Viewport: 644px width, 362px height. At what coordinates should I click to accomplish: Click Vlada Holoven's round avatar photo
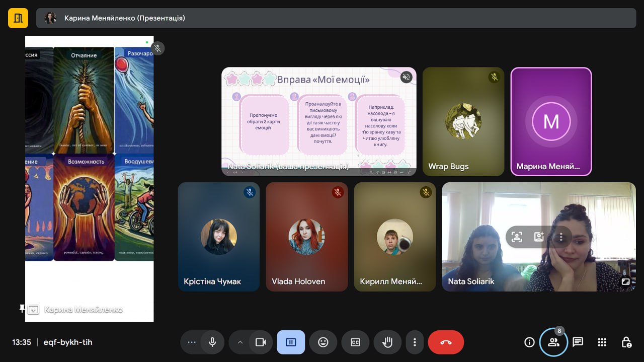(x=307, y=237)
